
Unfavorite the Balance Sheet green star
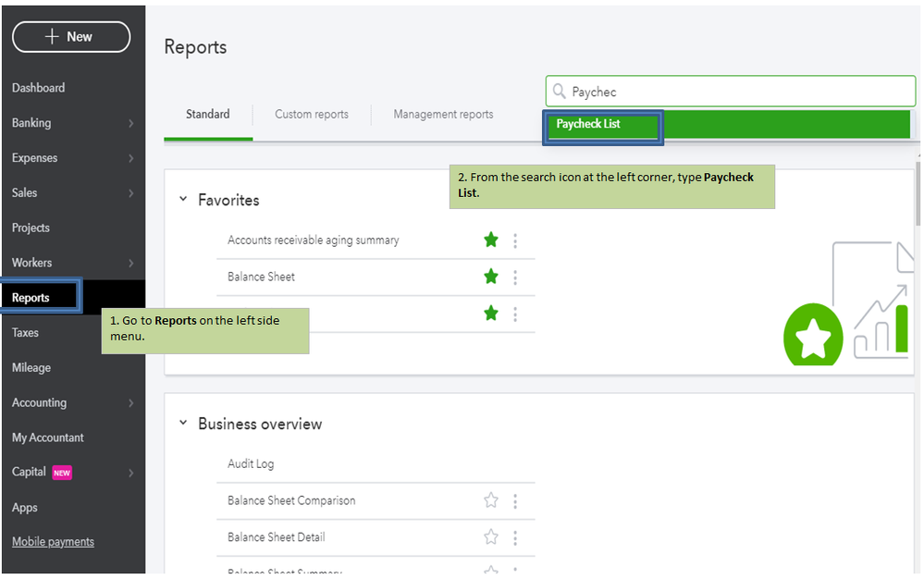coord(491,277)
